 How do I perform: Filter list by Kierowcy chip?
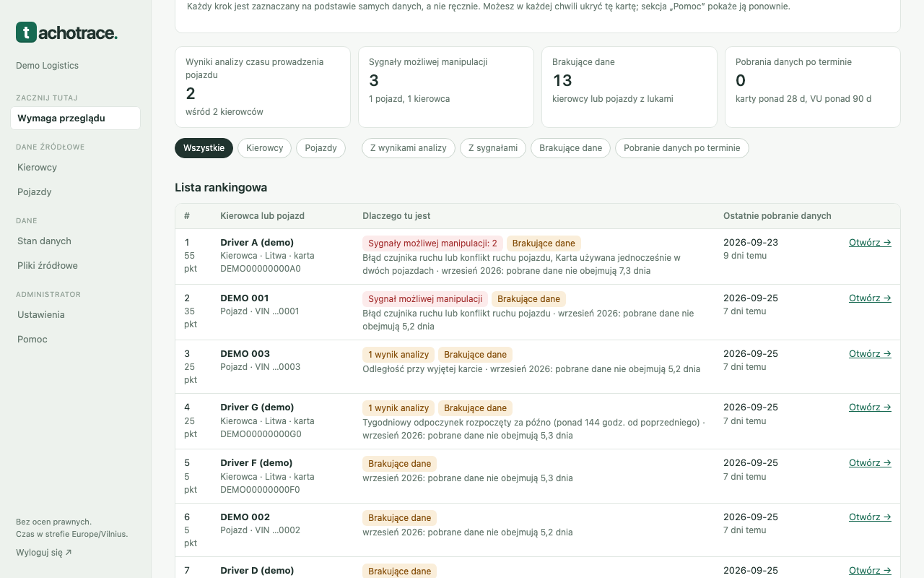point(264,148)
